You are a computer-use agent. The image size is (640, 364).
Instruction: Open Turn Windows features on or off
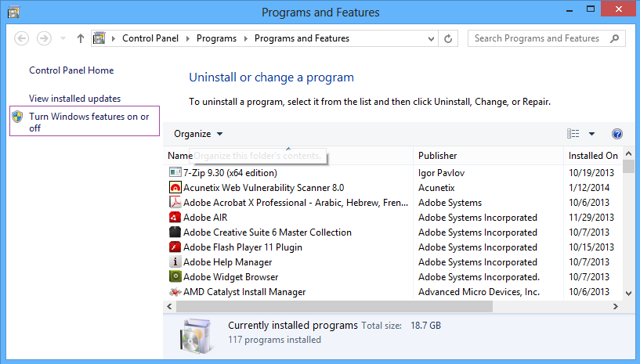tap(89, 122)
